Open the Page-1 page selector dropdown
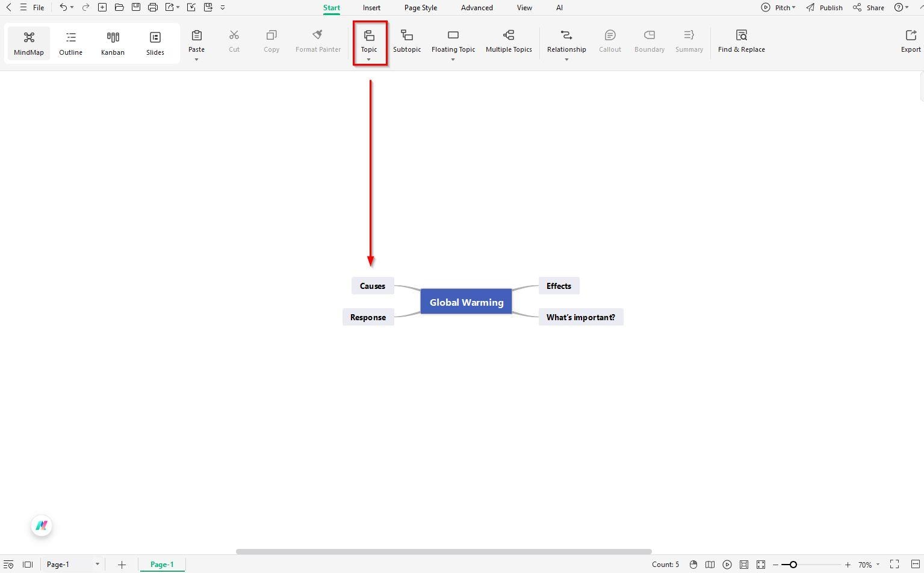Viewport: 924px width, 573px height. 98,565
